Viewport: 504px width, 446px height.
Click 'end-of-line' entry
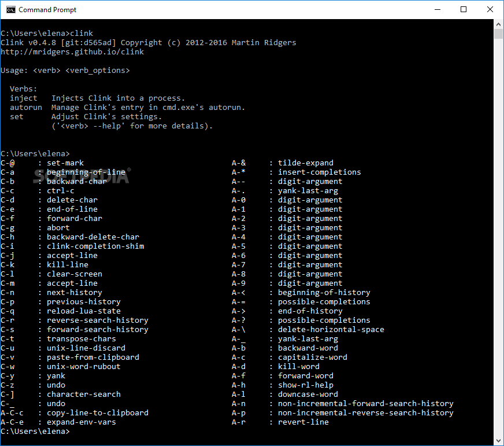coord(72,209)
